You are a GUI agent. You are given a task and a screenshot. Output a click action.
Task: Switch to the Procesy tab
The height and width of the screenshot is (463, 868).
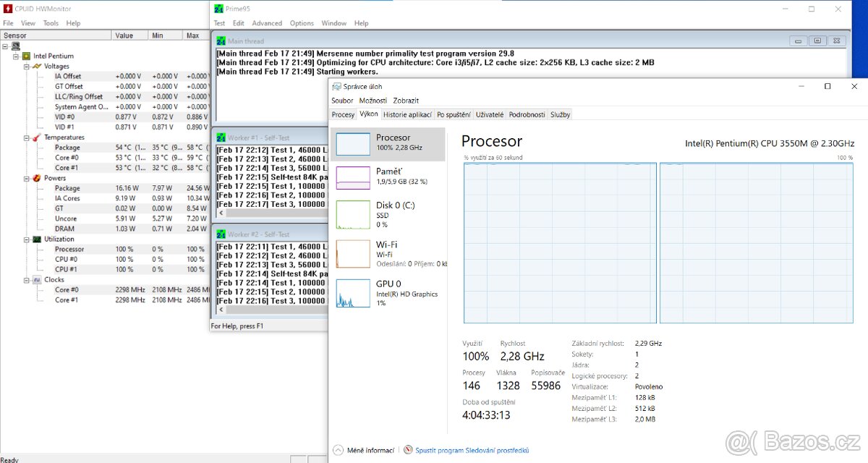pyautogui.click(x=343, y=114)
